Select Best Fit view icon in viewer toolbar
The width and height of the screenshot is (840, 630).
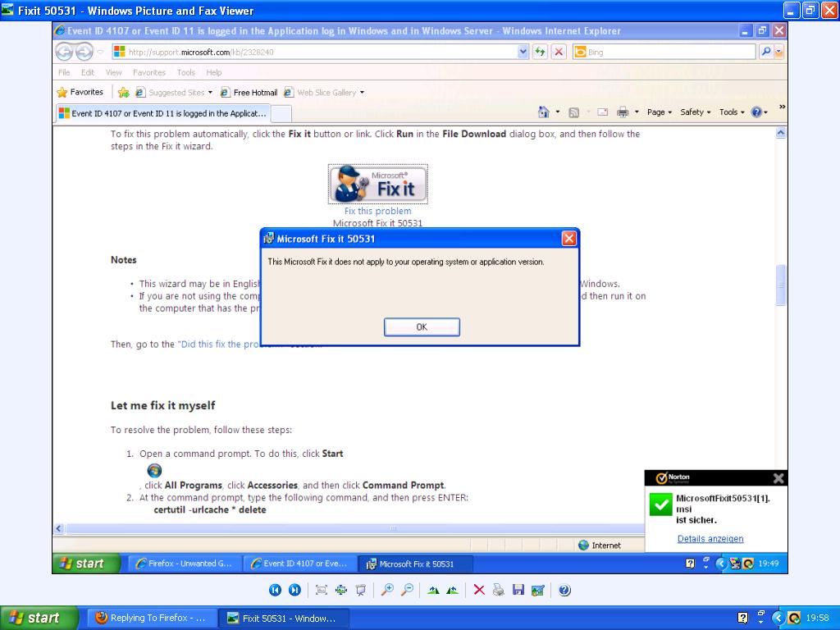point(322,590)
